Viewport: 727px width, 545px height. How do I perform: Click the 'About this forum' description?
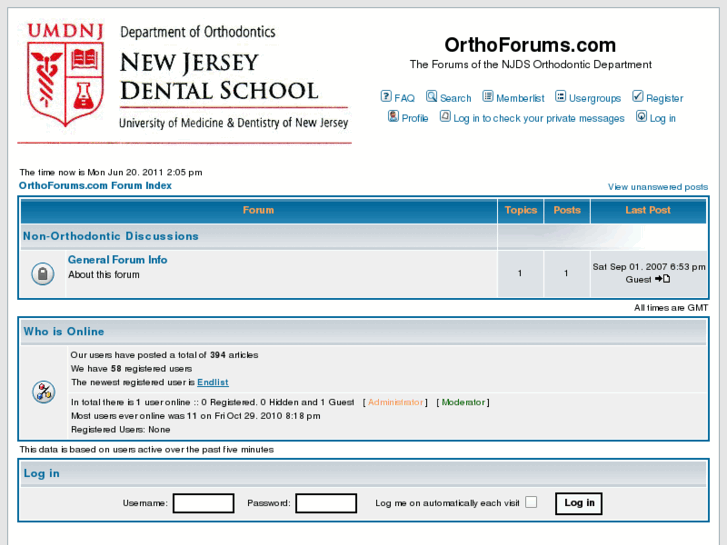click(103, 275)
